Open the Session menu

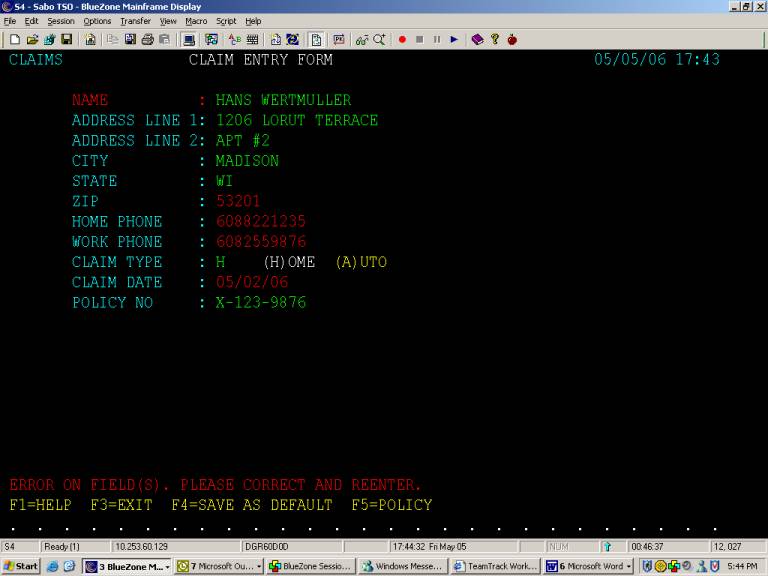(x=61, y=21)
